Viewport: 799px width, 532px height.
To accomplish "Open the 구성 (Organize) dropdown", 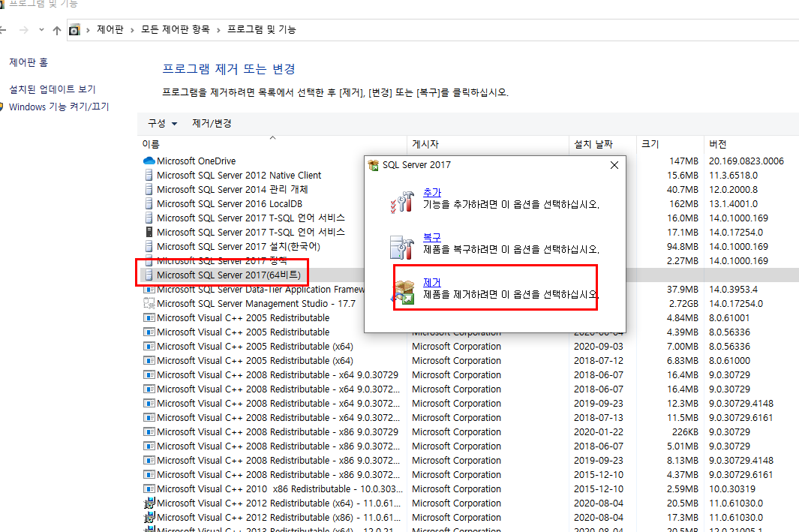I will coord(163,123).
